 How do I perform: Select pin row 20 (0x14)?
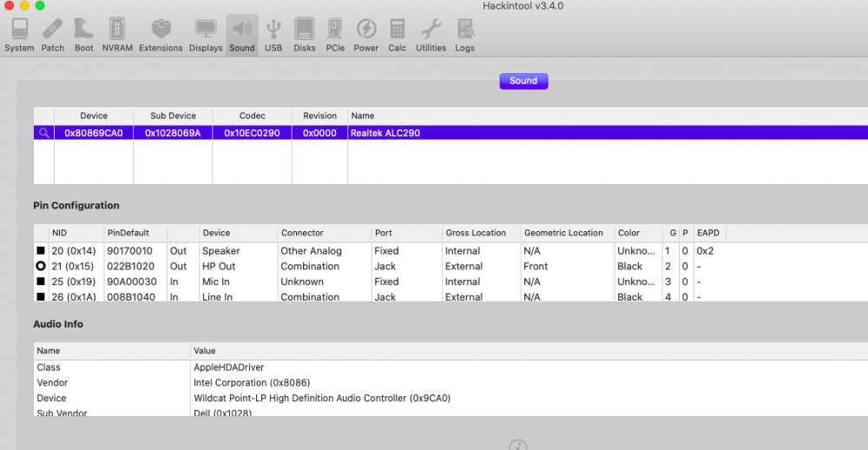(x=450, y=251)
